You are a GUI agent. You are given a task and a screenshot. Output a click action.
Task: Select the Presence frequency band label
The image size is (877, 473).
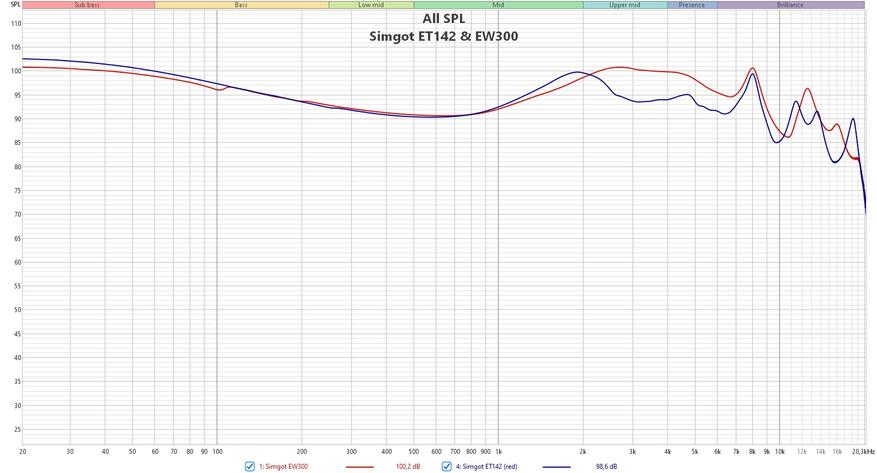point(692,5)
